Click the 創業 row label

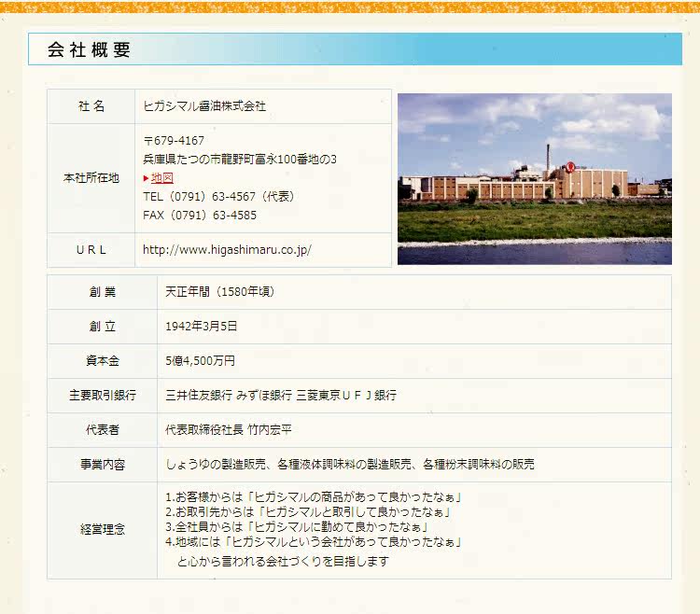[103, 292]
